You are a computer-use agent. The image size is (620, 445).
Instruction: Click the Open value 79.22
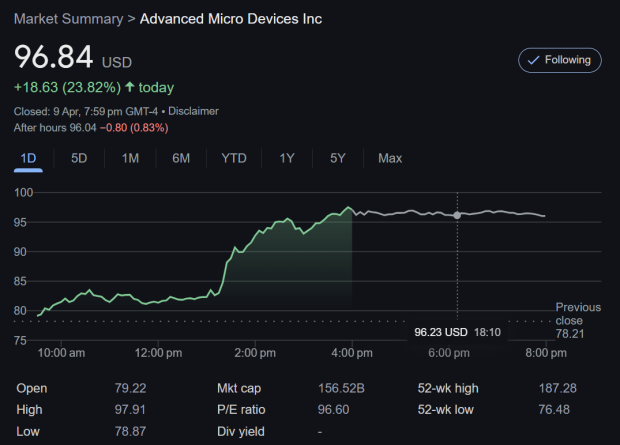[x=130, y=388]
